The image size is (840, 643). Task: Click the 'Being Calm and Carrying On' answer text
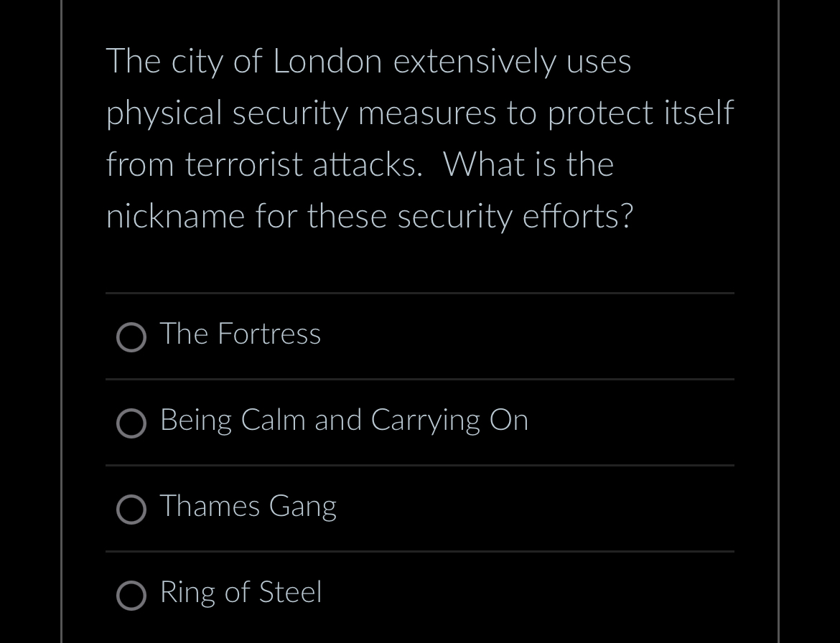(344, 421)
